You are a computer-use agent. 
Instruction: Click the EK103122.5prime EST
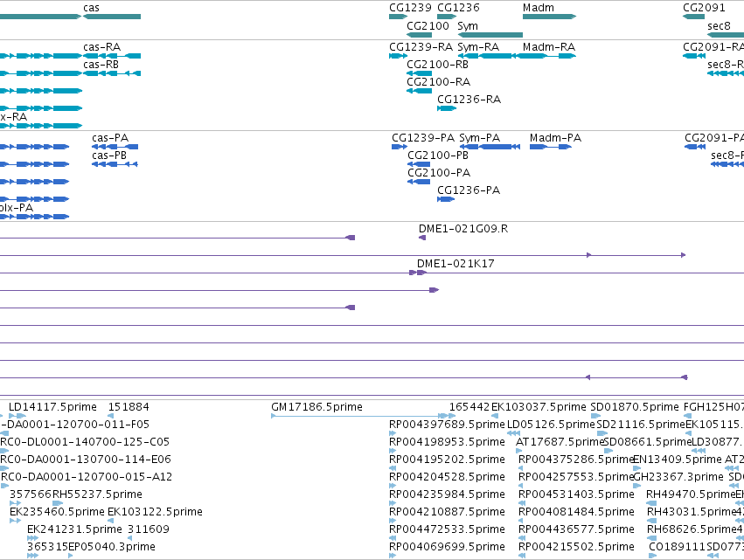pyautogui.click(x=111, y=521)
